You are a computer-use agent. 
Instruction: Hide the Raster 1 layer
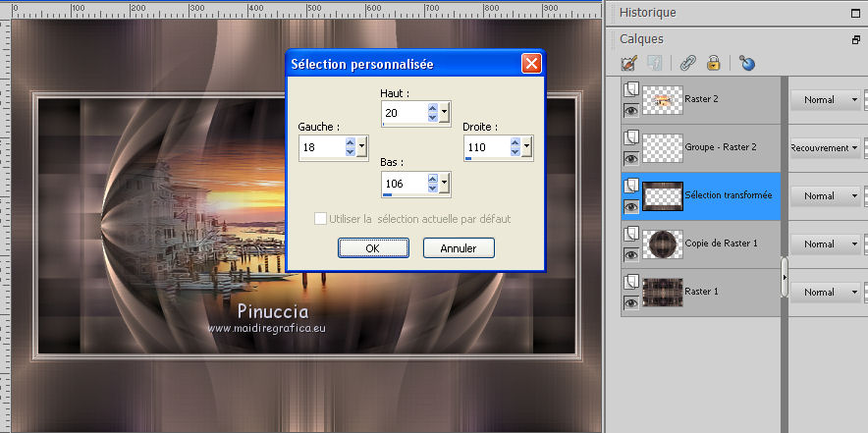pyautogui.click(x=631, y=303)
